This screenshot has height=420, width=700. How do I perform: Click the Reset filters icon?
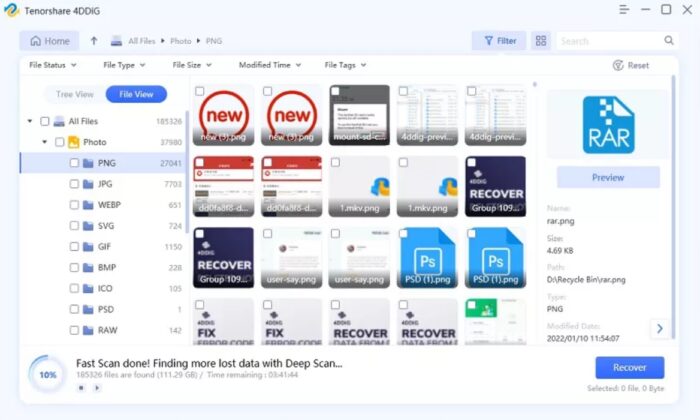[618, 65]
